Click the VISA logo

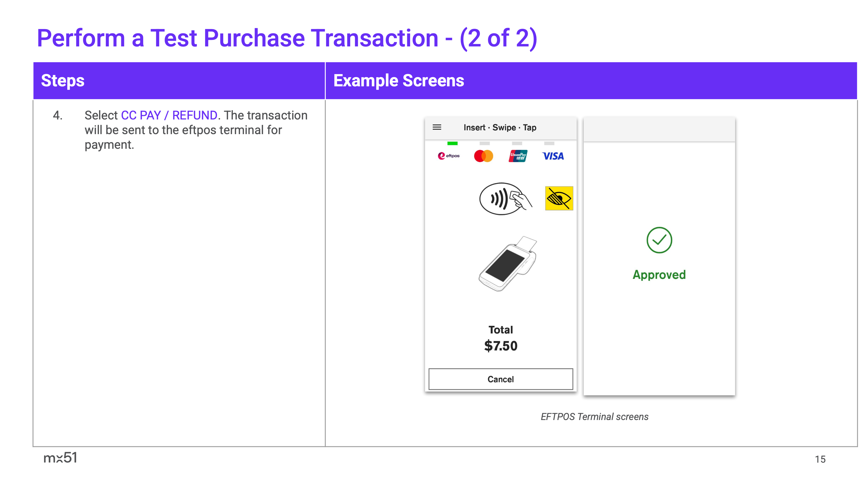(553, 156)
